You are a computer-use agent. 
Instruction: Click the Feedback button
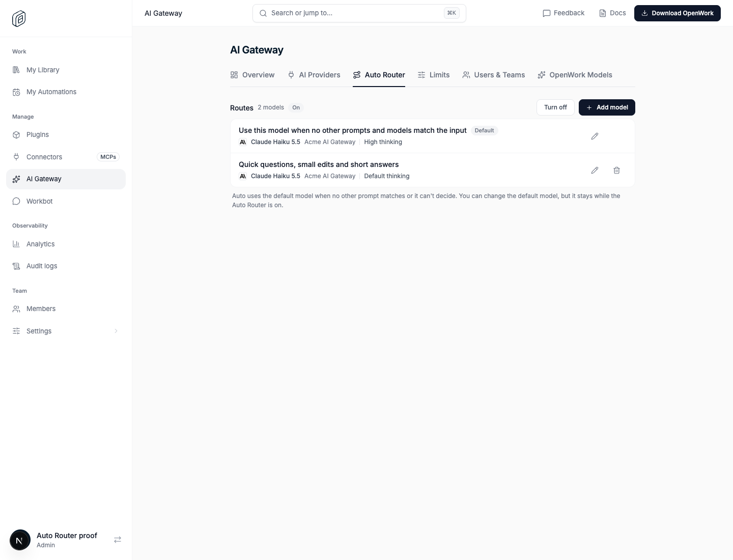click(x=563, y=13)
